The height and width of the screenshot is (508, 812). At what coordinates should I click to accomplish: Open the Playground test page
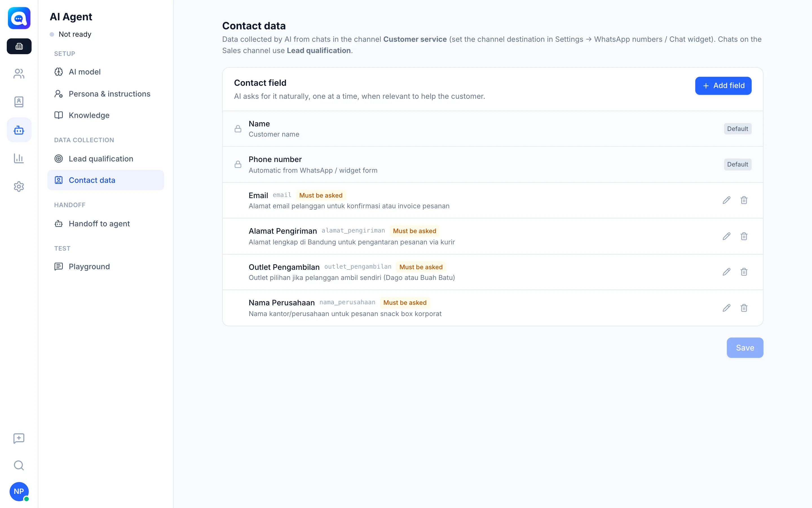(106, 266)
